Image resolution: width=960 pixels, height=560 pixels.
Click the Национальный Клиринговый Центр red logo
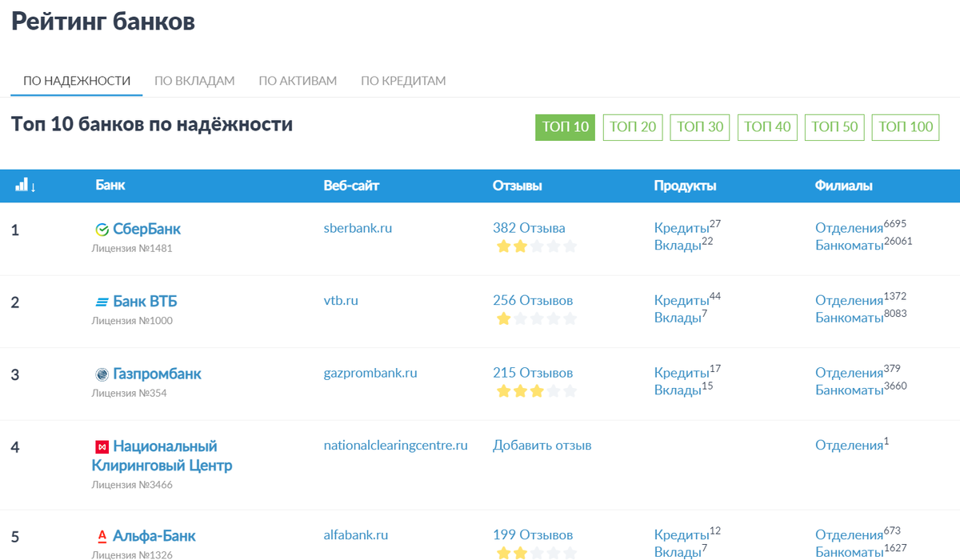click(x=102, y=446)
